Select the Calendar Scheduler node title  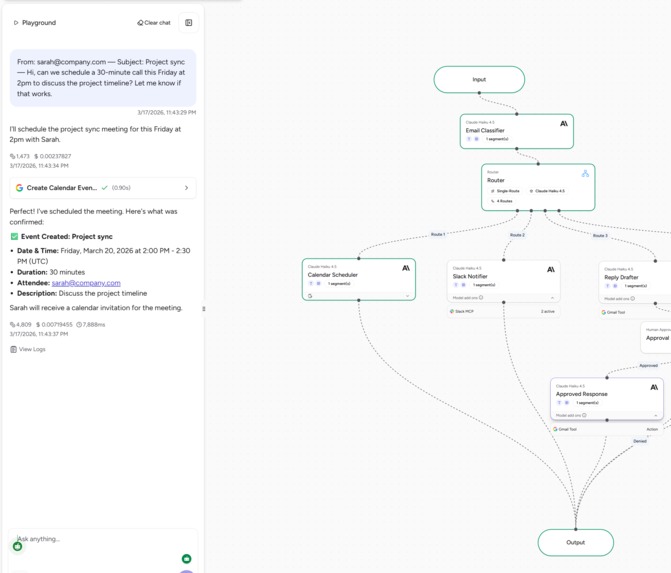333,275
